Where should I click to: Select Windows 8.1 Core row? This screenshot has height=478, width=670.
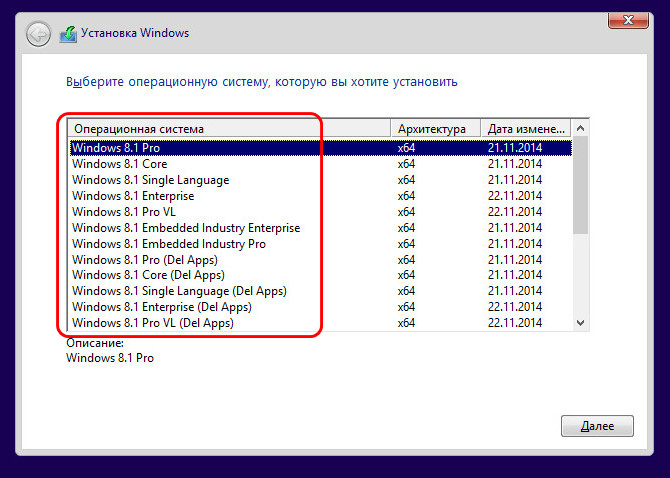point(320,164)
